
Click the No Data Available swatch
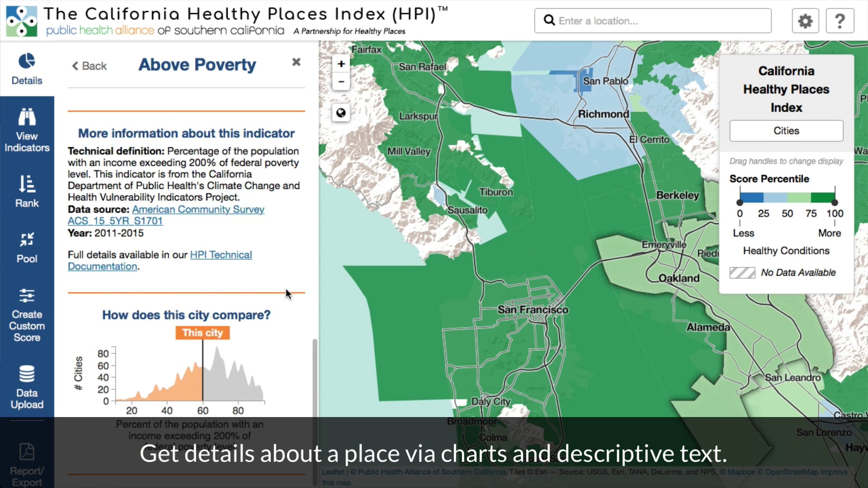coord(742,272)
